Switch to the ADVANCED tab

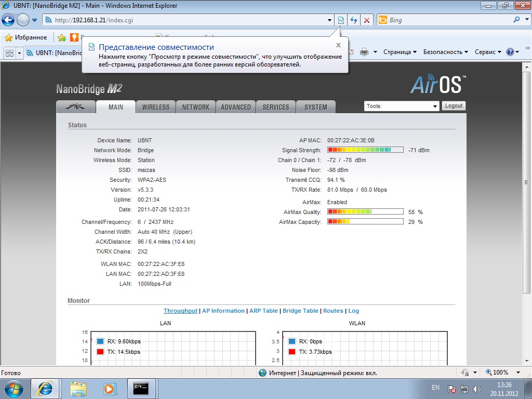(236, 107)
